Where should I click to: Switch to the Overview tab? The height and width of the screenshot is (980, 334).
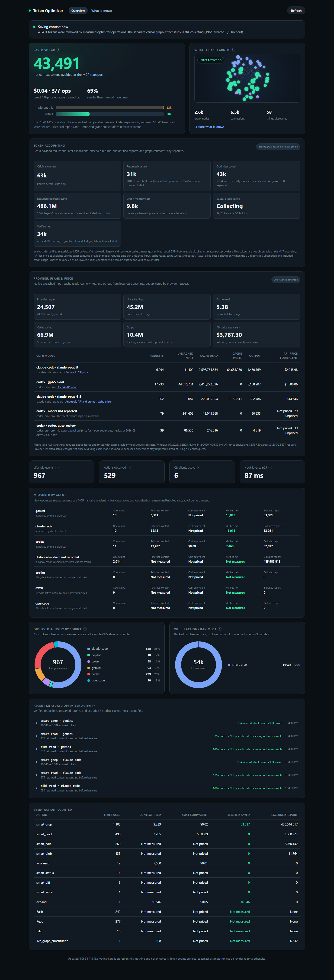78,11
